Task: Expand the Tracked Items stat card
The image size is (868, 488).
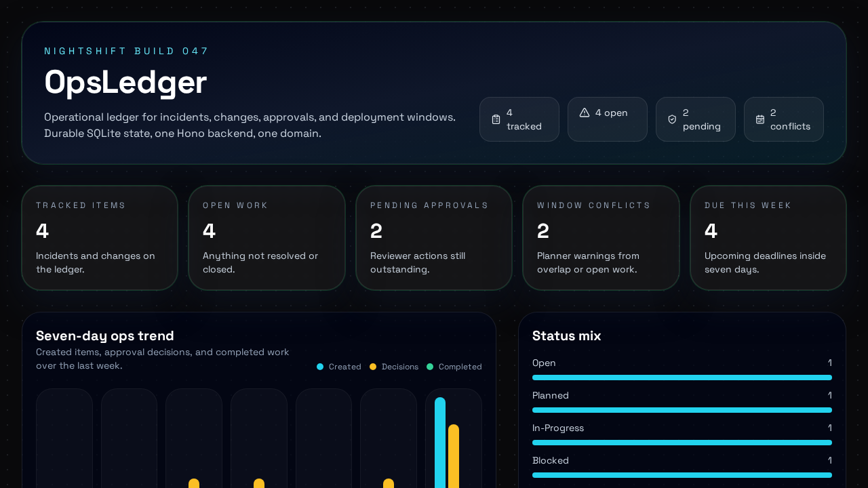Action: click(100, 237)
